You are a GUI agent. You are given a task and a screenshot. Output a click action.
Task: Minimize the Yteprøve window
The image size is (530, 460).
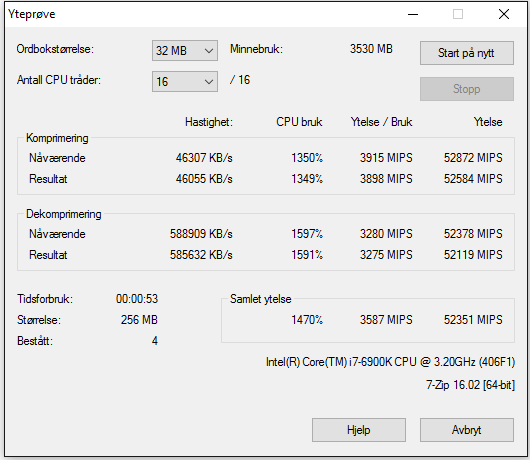413,14
